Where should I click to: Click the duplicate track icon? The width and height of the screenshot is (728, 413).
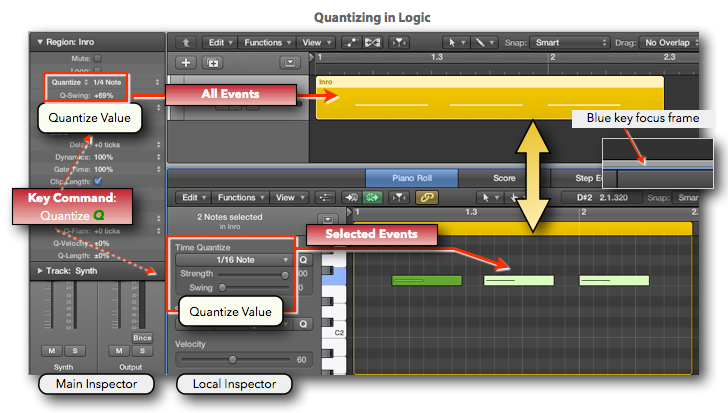click(211, 62)
